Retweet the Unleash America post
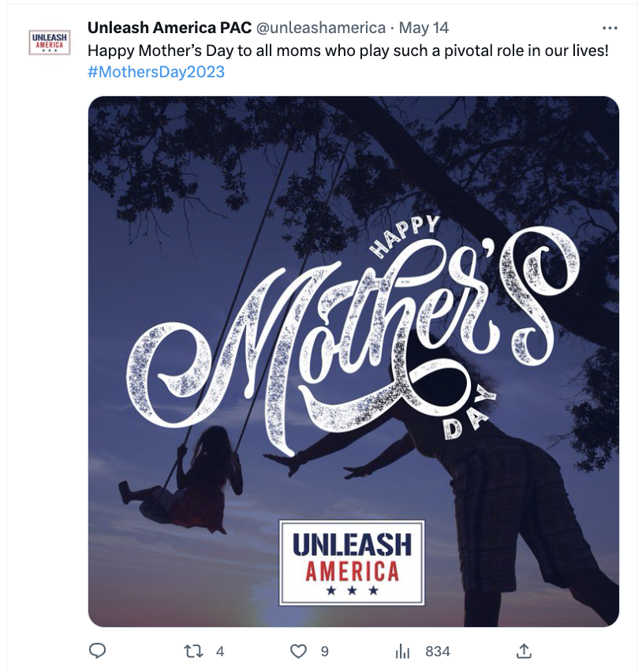The image size is (642, 672). 192,651
